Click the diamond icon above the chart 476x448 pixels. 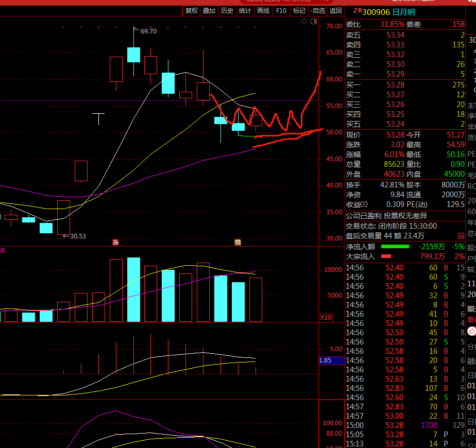coord(304,22)
